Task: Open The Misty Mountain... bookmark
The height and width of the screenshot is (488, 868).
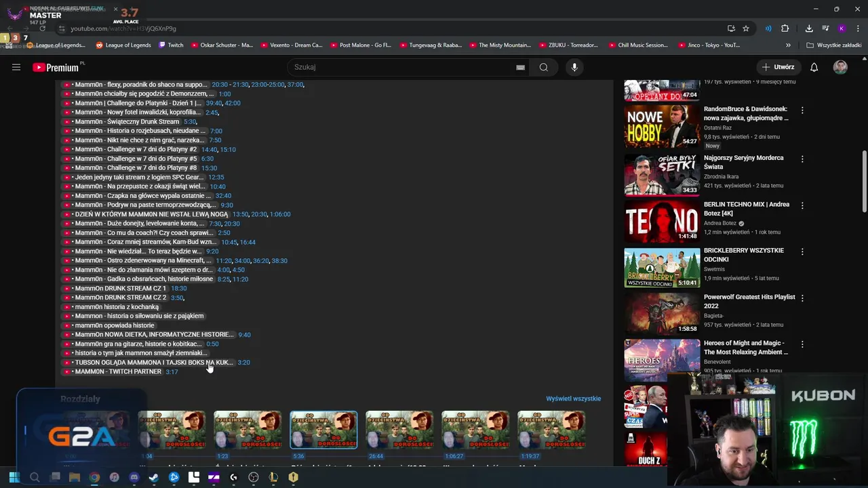Action: (x=500, y=45)
